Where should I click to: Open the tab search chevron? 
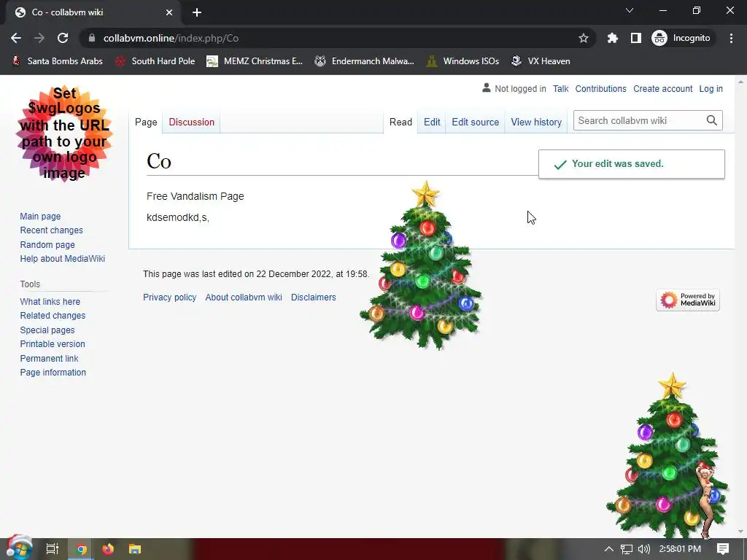pos(630,10)
